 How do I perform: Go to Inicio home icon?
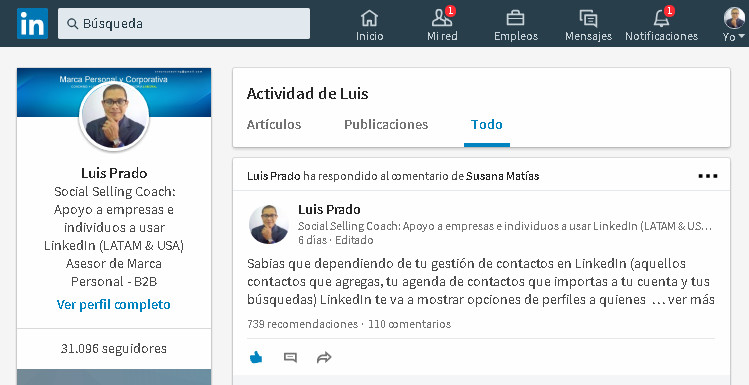(x=369, y=19)
